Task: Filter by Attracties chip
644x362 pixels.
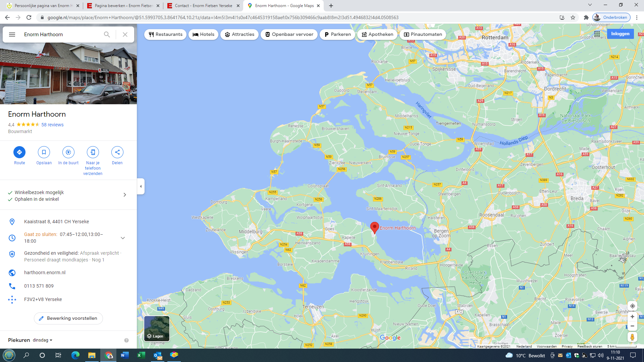Action: pyautogui.click(x=239, y=35)
